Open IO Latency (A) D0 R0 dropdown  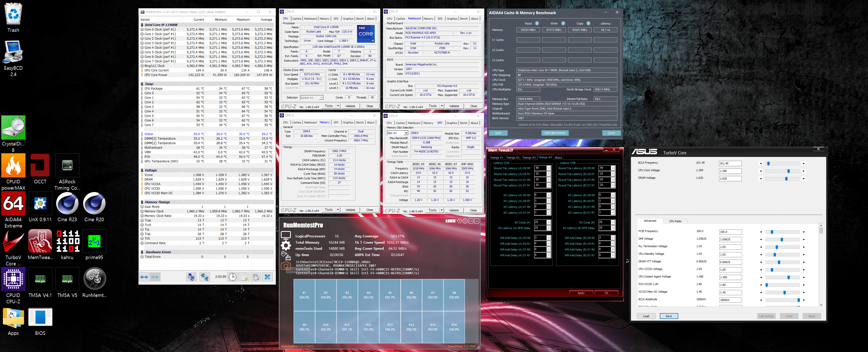pyautogui.click(x=549, y=195)
